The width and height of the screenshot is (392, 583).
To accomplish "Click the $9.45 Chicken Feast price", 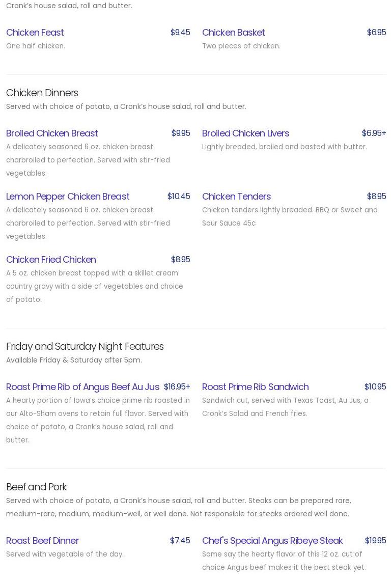I will coord(180,32).
